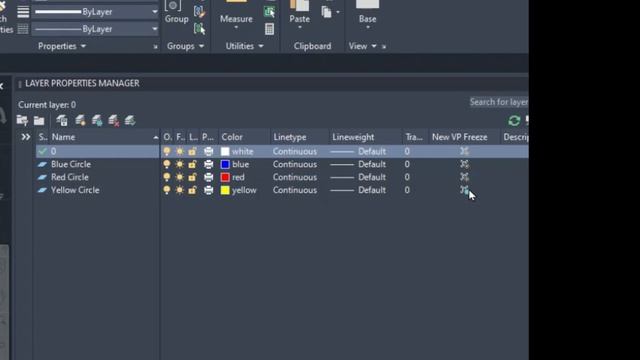Turn off Yellow Circle layer lightbulb
Viewport: 640px width, 360px height.
167,190
